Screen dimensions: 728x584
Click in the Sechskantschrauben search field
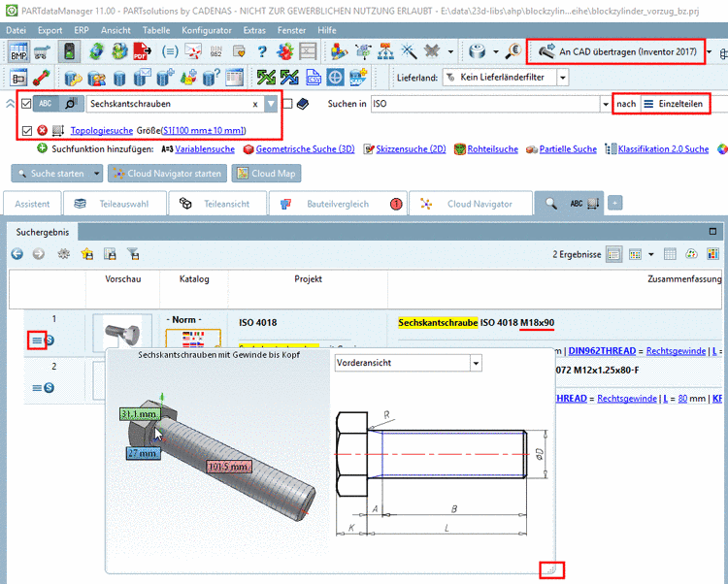point(170,103)
